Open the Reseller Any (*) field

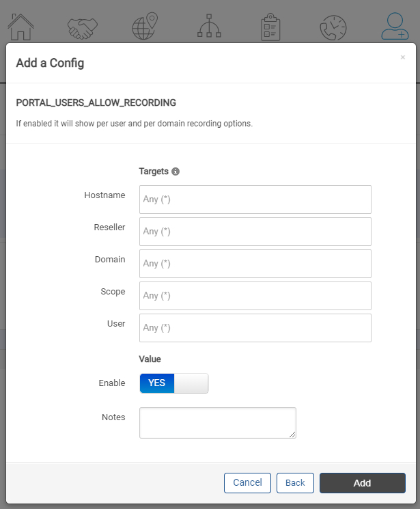pos(255,232)
